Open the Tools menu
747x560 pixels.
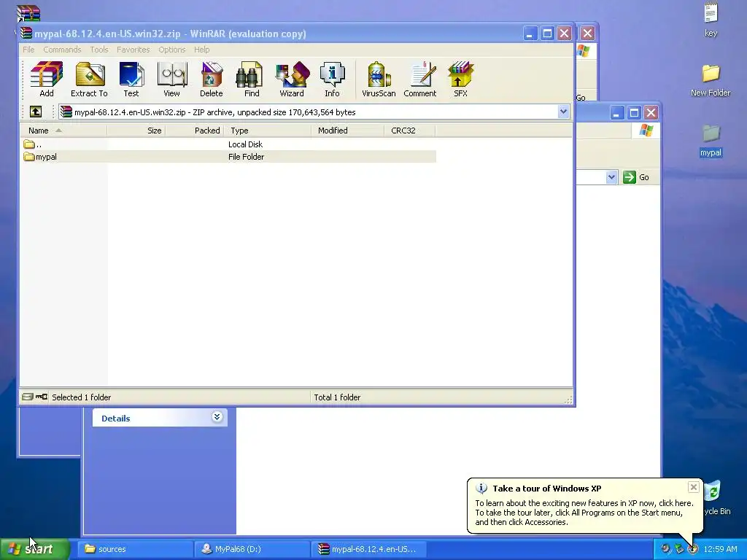(x=99, y=50)
